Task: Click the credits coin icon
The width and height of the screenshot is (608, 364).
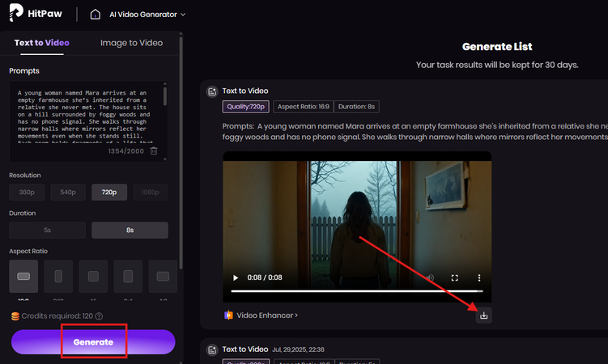Action: click(15, 316)
